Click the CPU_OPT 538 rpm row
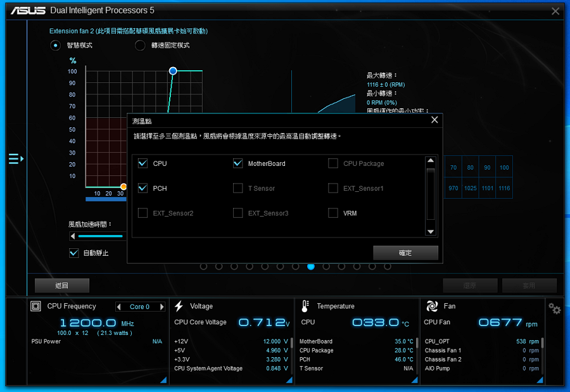Image resolution: width=570 pixels, height=392 pixels. click(482, 341)
